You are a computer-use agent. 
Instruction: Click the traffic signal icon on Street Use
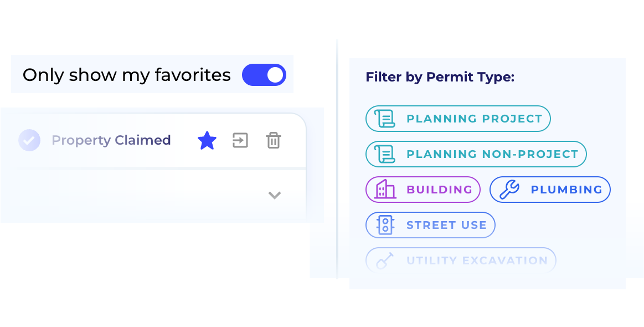click(x=385, y=224)
